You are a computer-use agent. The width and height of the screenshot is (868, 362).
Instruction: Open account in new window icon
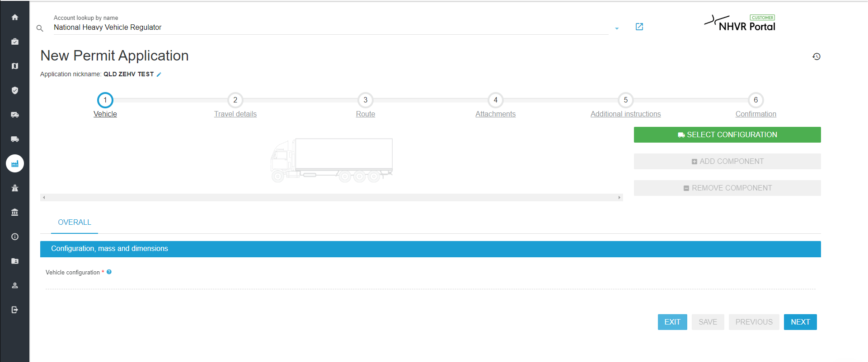(x=639, y=27)
